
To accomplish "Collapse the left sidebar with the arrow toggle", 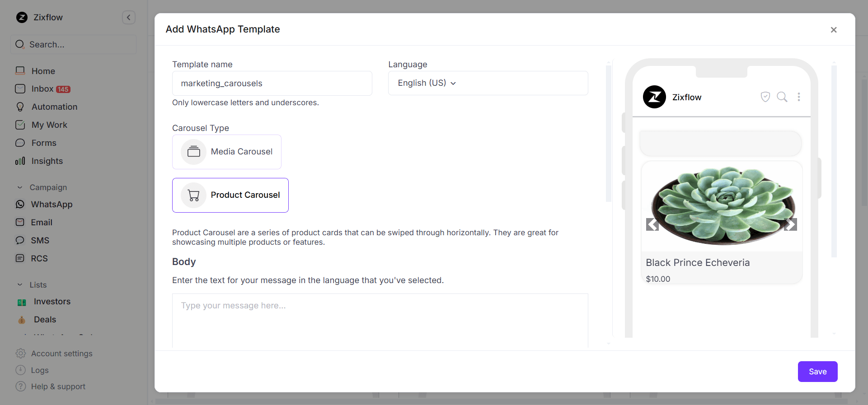I will pos(129,17).
